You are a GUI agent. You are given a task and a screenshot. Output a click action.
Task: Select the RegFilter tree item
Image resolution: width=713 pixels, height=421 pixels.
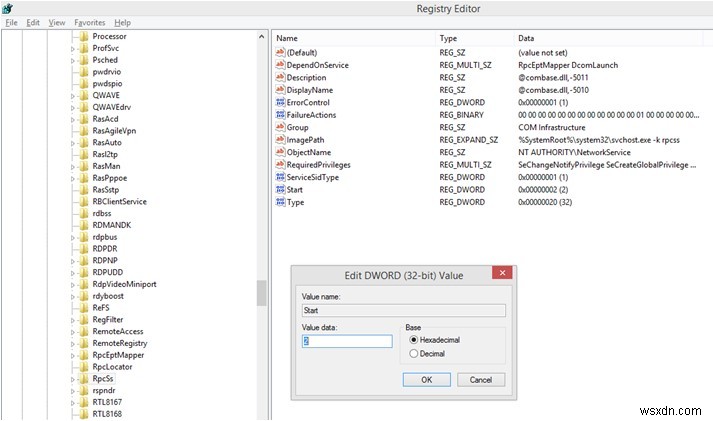[108, 320]
